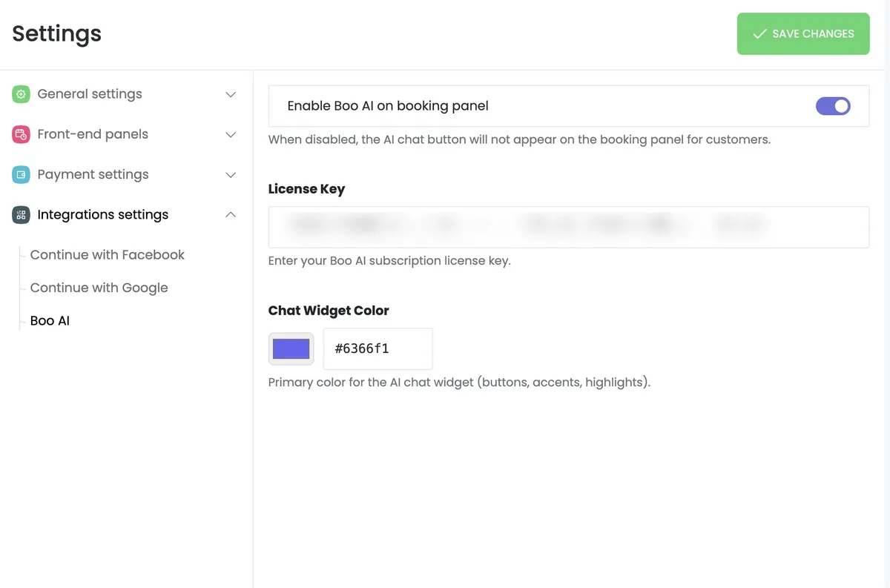Click the Payment settings chevron arrow

(231, 175)
